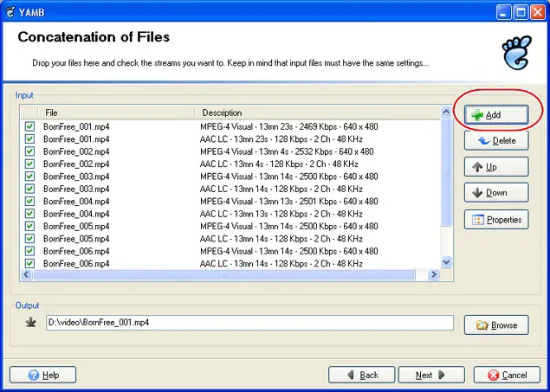Uncheck BornFree_003.mp4 MPEG-4 Visual stream

click(x=29, y=177)
